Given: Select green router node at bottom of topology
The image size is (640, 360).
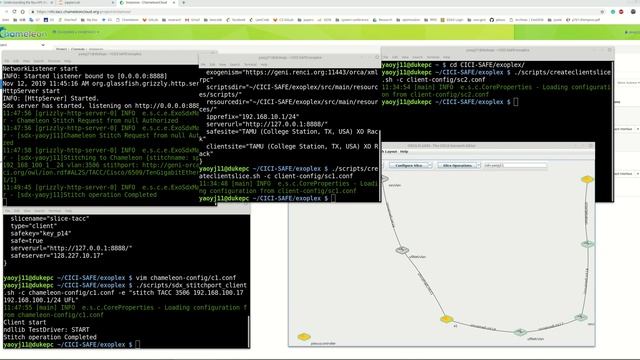Looking at the screenshot, I should pos(520,332).
